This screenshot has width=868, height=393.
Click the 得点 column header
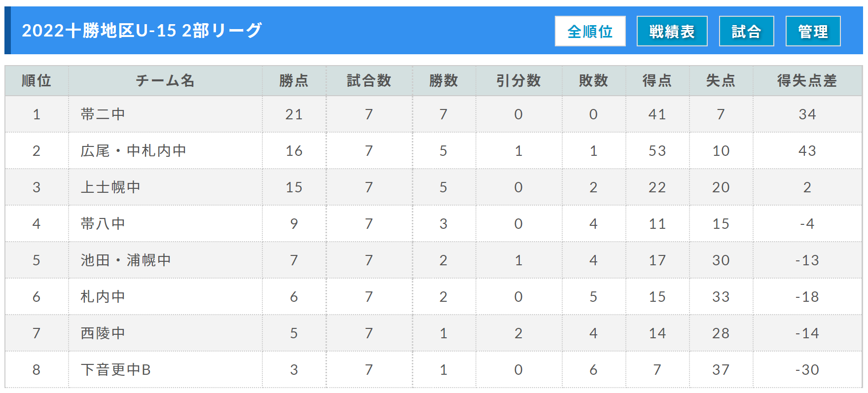point(657,80)
